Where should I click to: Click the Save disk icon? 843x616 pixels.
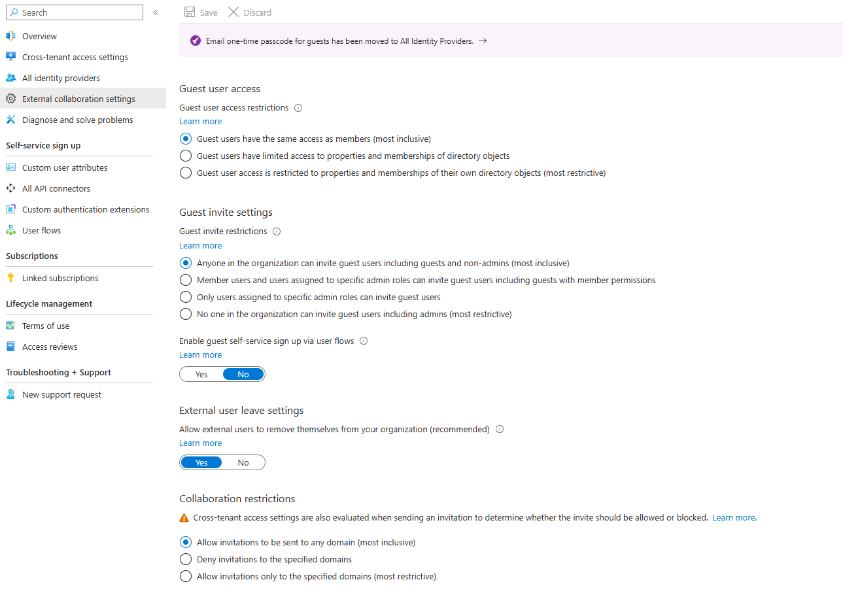click(x=190, y=12)
